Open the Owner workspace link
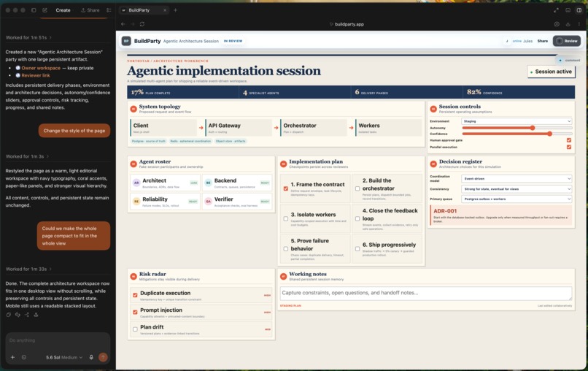Image resolution: width=588 pixels, height=371 pixels. pos(41,68)
